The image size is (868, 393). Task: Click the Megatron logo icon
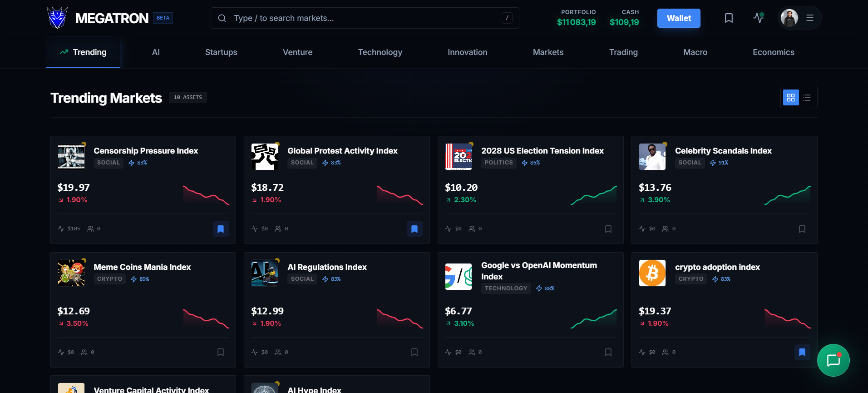57,18
